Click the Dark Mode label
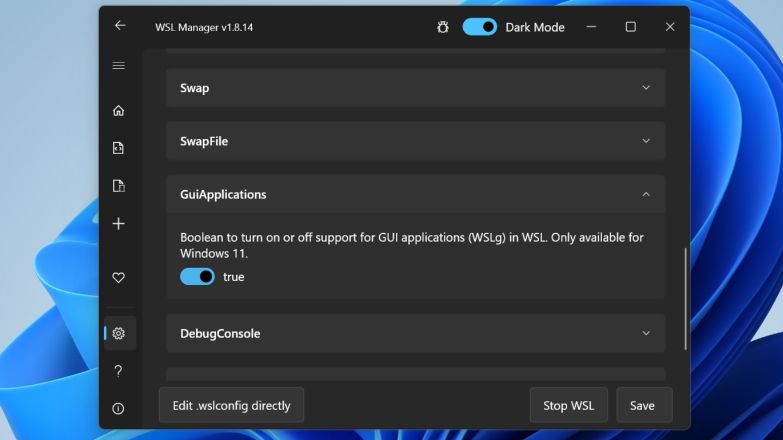Image resolution: width=783 pixels, height=440 pixels. coord(535,27)
